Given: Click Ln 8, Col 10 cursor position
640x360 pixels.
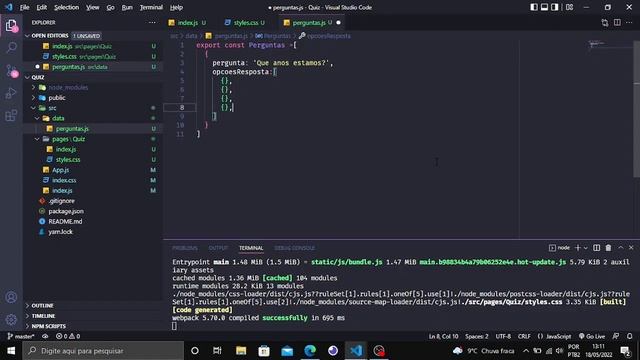Looking at the screenshot, I should pyautogui.click(x=443, y=336).
